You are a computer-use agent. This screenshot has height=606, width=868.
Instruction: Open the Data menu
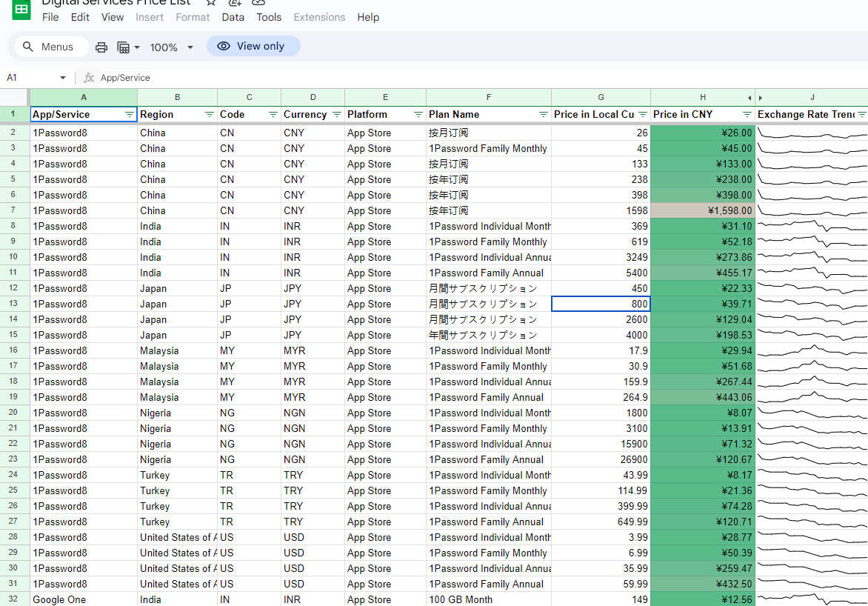click(233, 17)
